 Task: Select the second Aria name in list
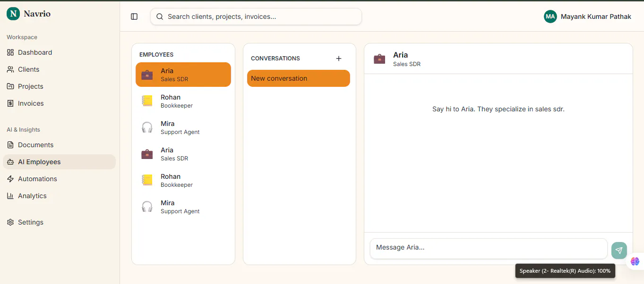click(x=167, y=150)
